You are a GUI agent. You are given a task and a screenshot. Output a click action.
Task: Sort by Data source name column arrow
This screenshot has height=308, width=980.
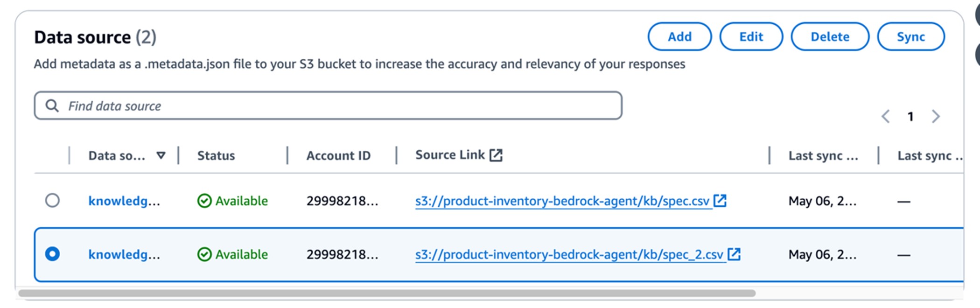[x=161, y=155]
